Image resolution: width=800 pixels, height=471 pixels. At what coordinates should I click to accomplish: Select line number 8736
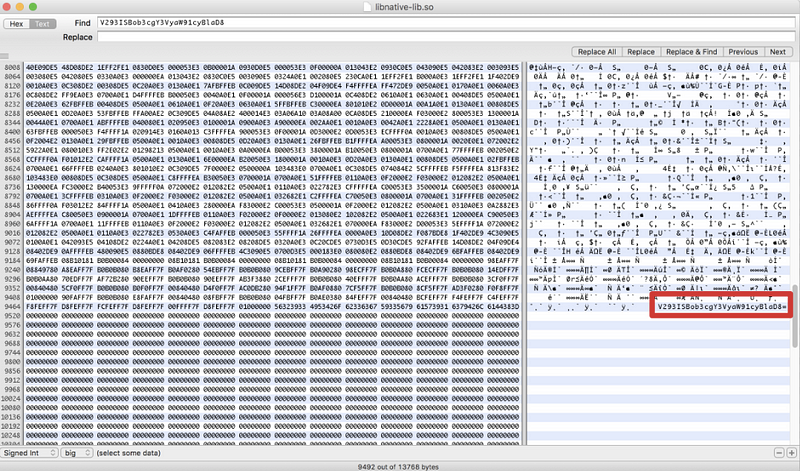[x=12, y=187]
